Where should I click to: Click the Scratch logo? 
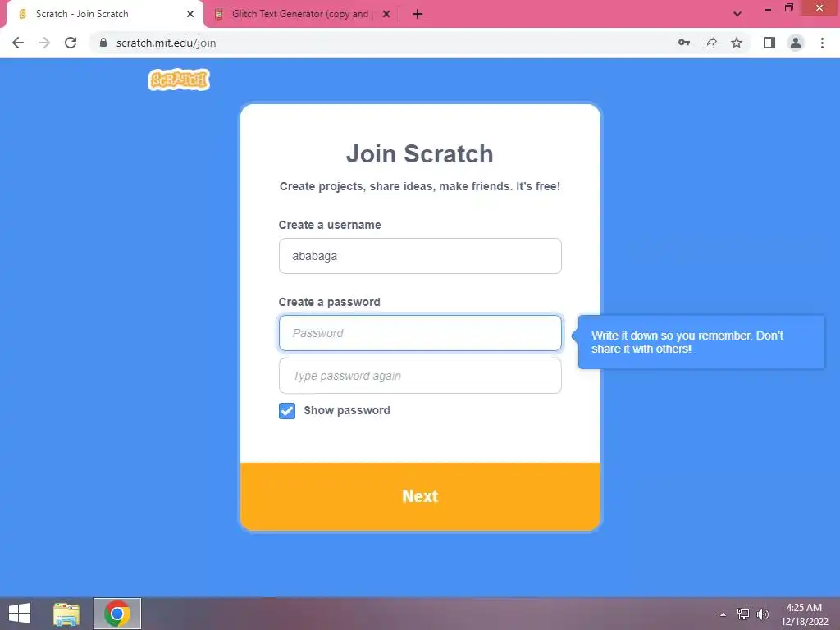click(178, 80)
